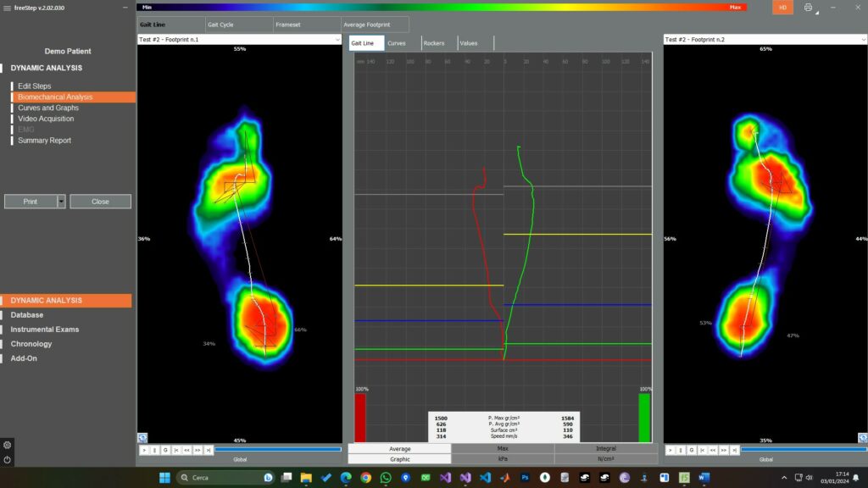This screenshot has height=488, width=868.
Task: Click the G (Global) icon under Footprint n.1
Action: [164, 450]
